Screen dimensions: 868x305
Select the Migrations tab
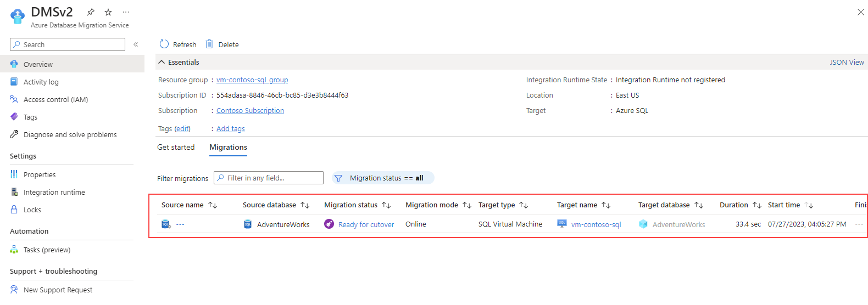coord(228,147)
